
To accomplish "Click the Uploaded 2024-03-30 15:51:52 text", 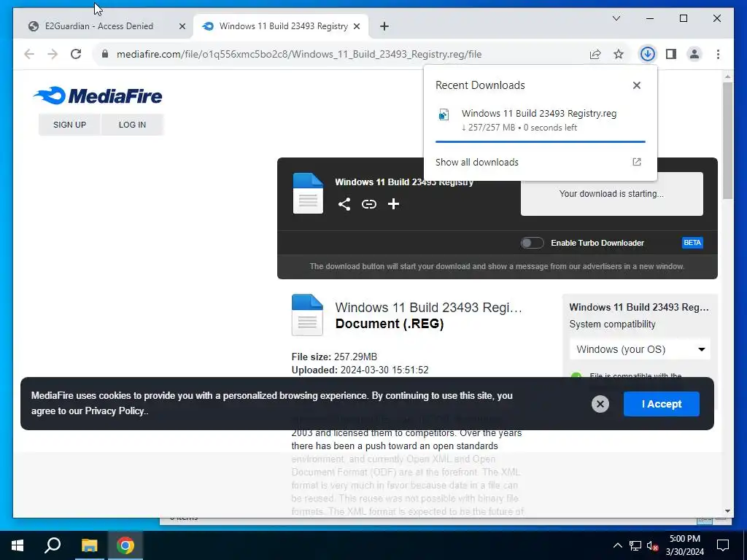I will pyautogui.click(x=360, y=370).
